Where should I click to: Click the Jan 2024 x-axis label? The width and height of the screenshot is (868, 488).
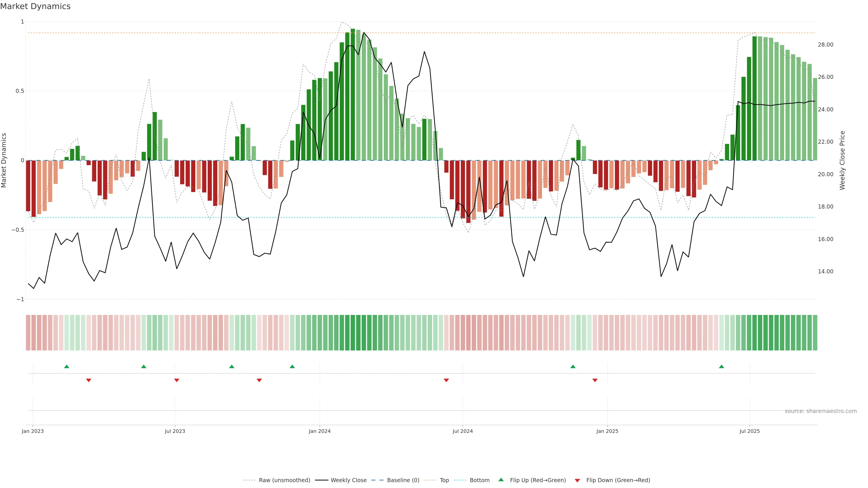coord(319,432)
